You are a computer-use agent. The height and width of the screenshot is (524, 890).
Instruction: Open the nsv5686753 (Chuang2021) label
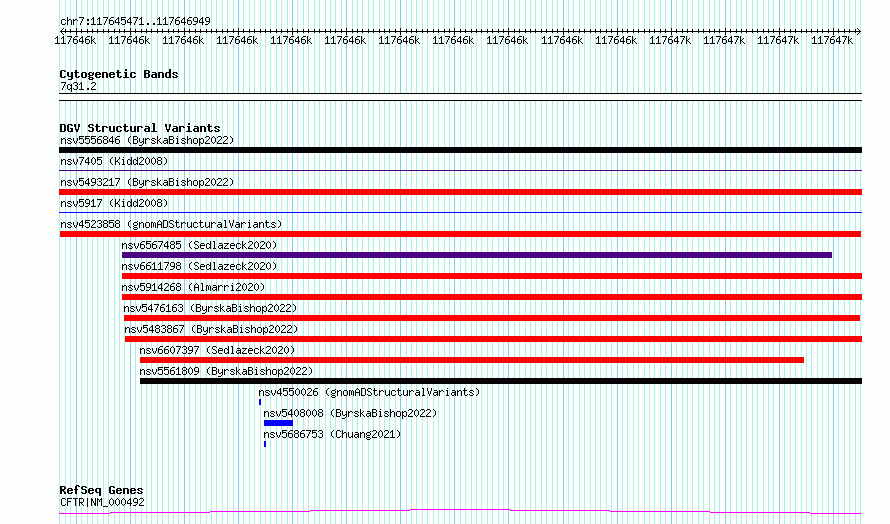click(x=332, y=434)
